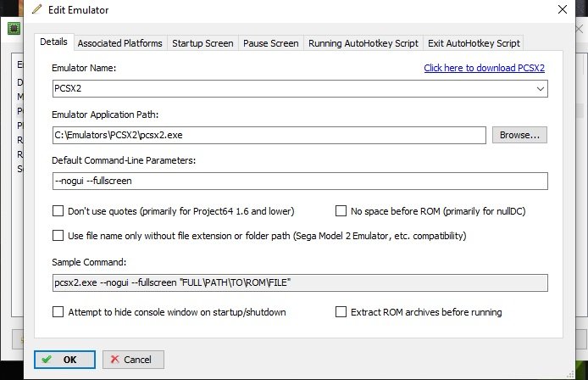588x380 pixels.
Task: Click the Emulator Application Path: label
Action: click(x=105, y=115)
